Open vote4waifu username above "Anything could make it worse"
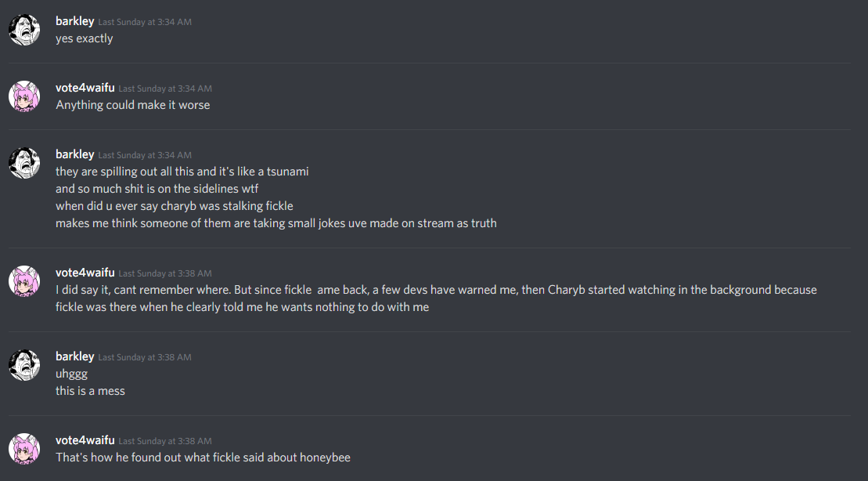Viewport: 868px width, 481px height. click(x=85, y=88)
